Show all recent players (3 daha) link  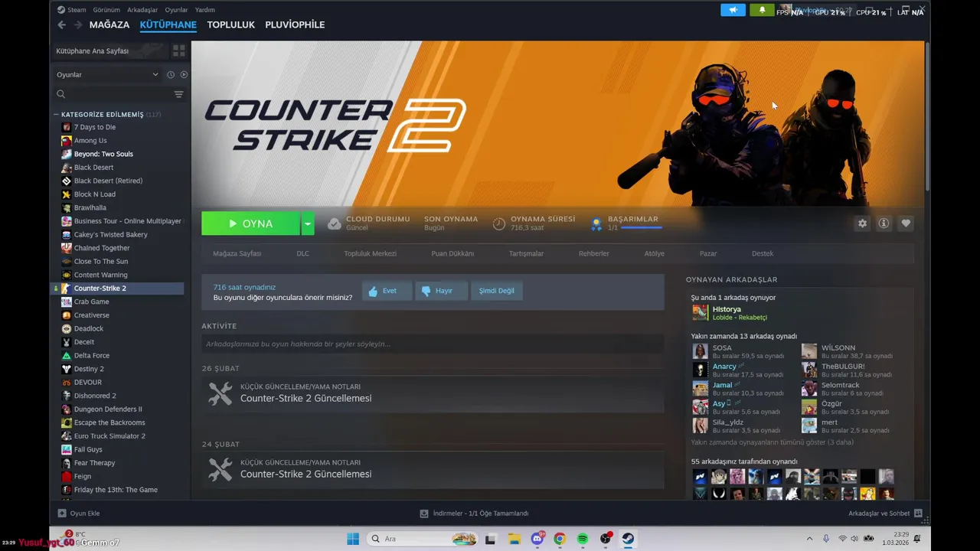[x=772, y=442]
